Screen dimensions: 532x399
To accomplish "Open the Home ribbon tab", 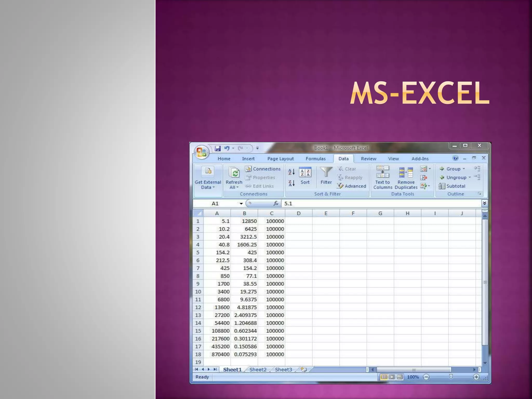I will coord(224,158).
